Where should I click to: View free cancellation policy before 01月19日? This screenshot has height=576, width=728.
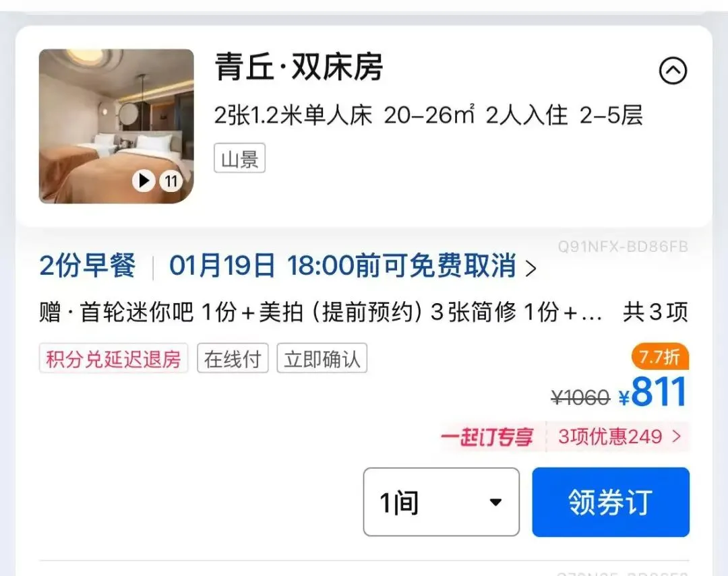pyautogui.click(x=342, y=266)
